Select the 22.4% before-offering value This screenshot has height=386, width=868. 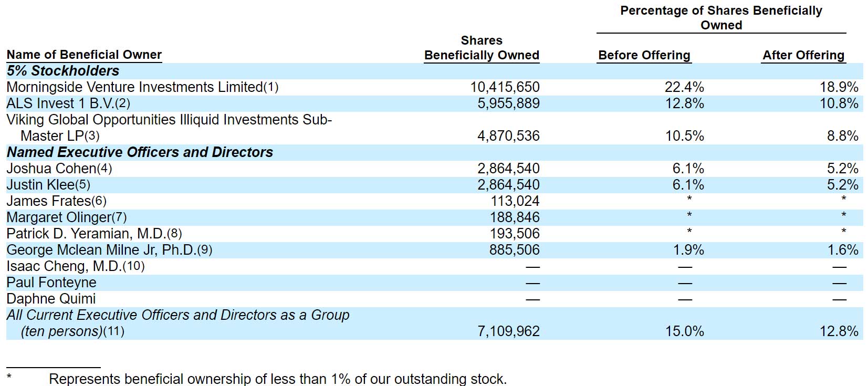point(684,87)
